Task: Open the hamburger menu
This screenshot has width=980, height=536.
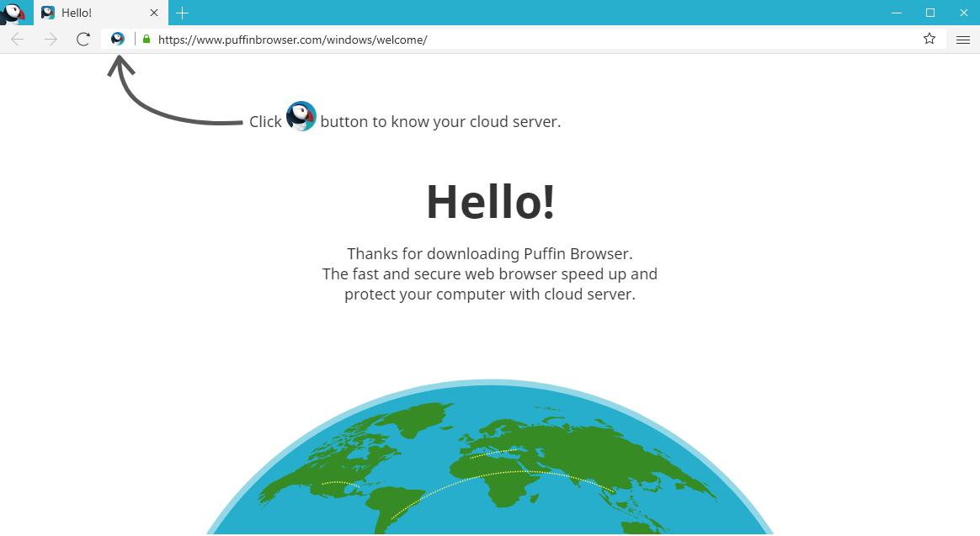Action: 962,39
